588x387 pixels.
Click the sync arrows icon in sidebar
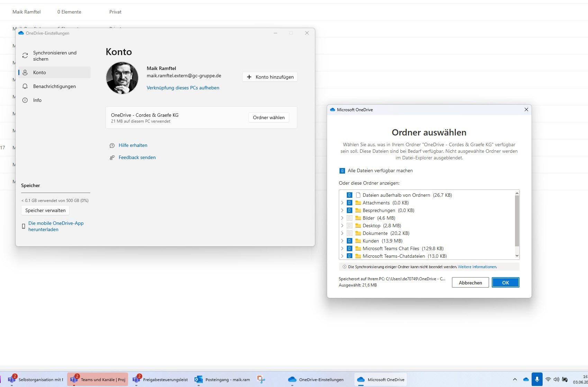tap(25, 56)
